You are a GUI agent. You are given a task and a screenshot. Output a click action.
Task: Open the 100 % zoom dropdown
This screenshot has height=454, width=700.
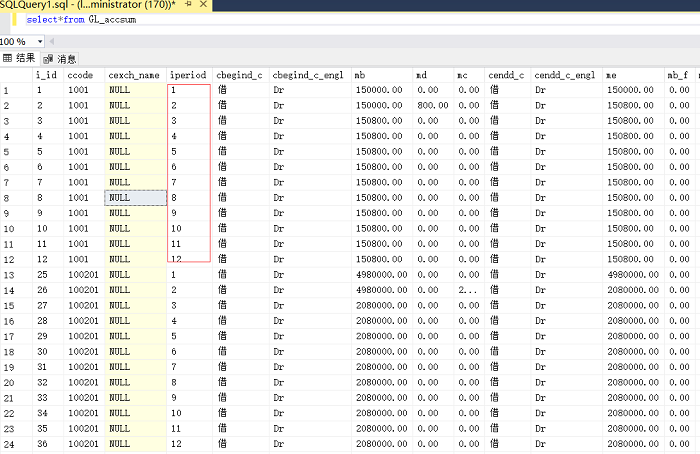pyautogui.click(x=40, y=42)
